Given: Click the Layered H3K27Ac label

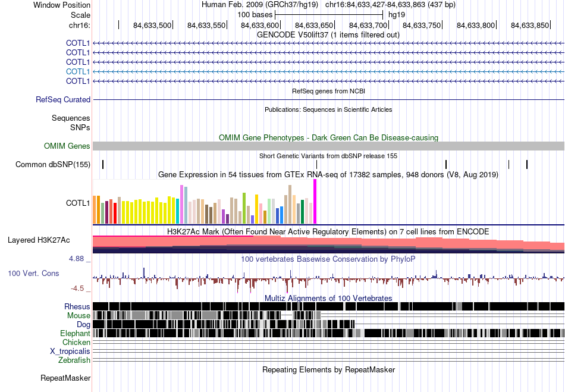Looking at the screenshot, I should (39, 240).
